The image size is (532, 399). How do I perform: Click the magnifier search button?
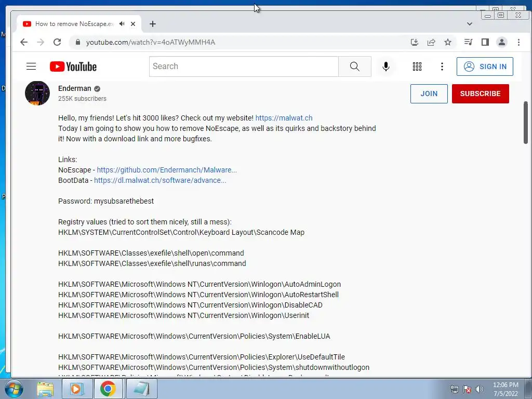354,66
